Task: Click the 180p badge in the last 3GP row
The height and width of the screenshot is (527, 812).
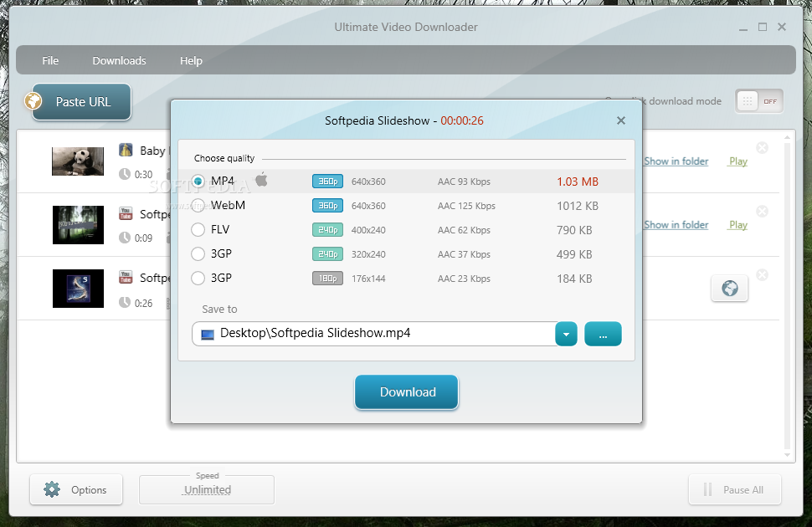Action: (327, 279)
